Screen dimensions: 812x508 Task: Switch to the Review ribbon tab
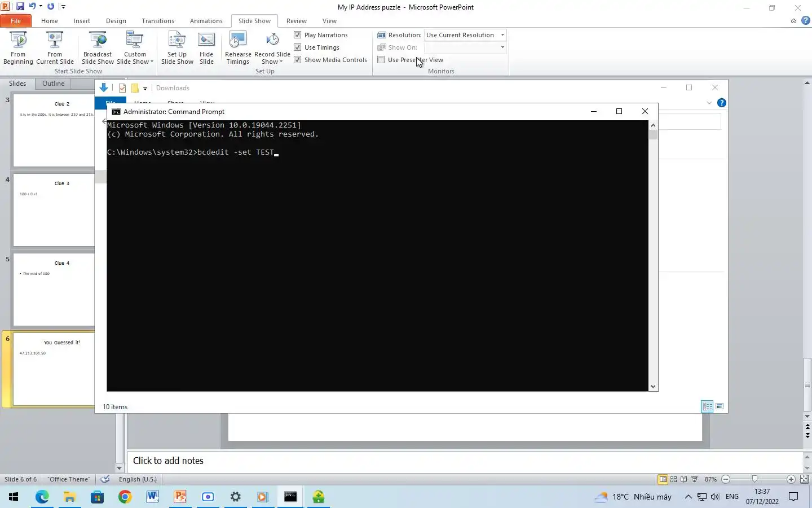coord(297,21)
